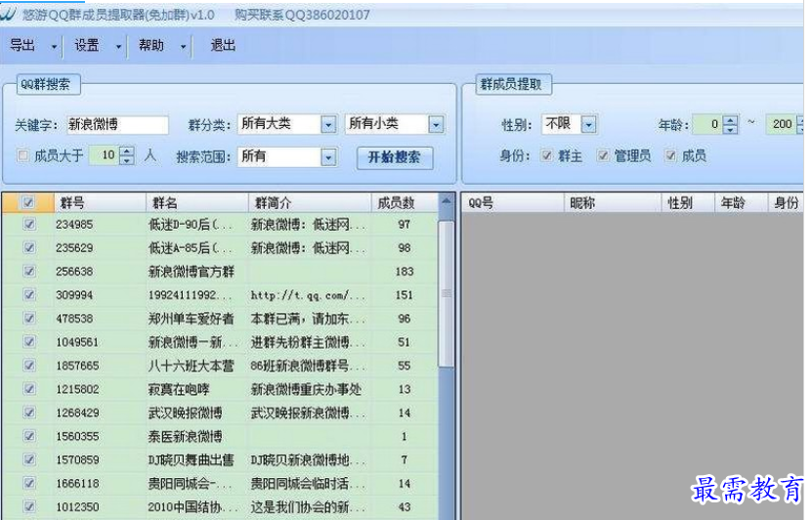Image resolution: width=812 pixels, height=520 pixels.
Task: Select group number 235629
Action: 74,248
